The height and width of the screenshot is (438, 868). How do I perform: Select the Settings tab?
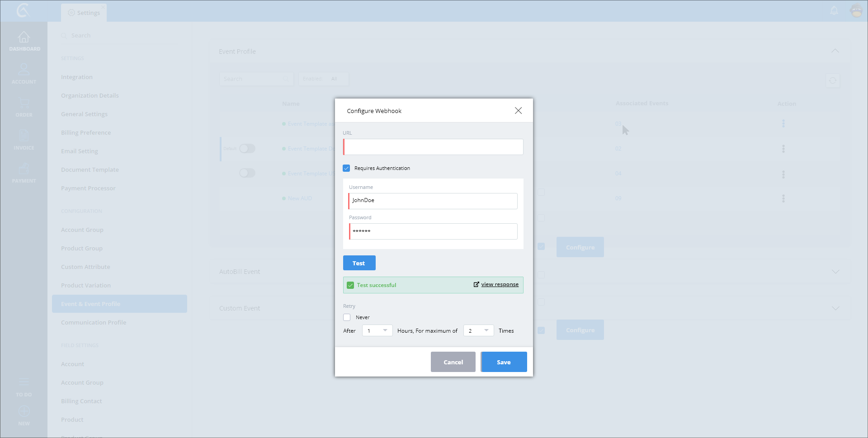point(84,13)
